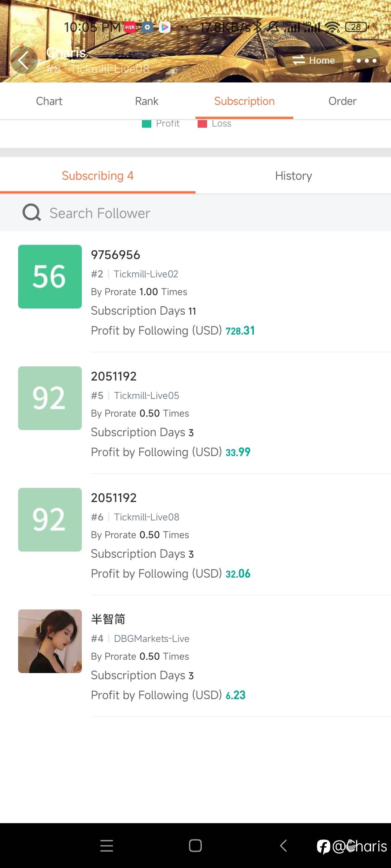Toggle the red Loss legend swatch

pos(202,124)
